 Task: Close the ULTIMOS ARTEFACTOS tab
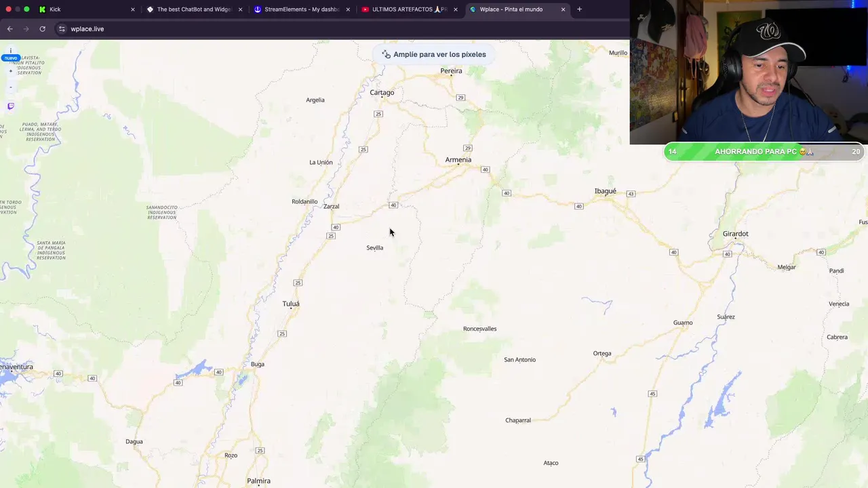tap(456, 9)
